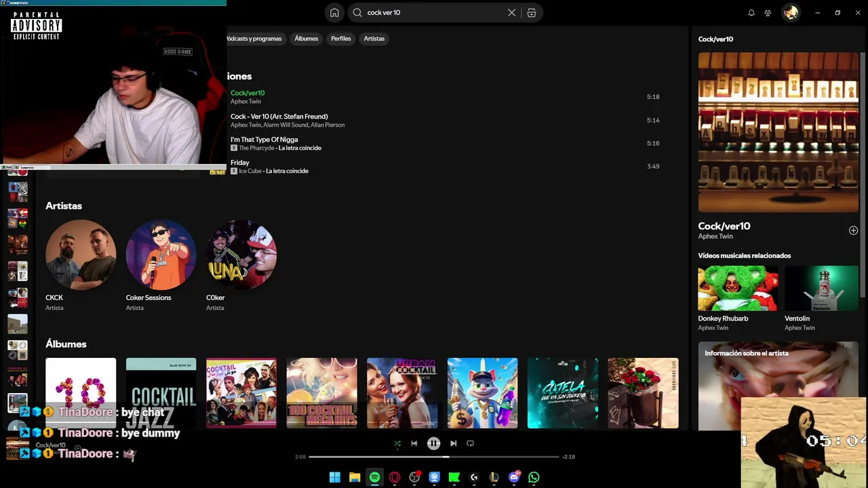The height and width of the screenshot is (488, 868).
Task: Open the Cocktail Jazz album cover
Action: click(161, 393)
